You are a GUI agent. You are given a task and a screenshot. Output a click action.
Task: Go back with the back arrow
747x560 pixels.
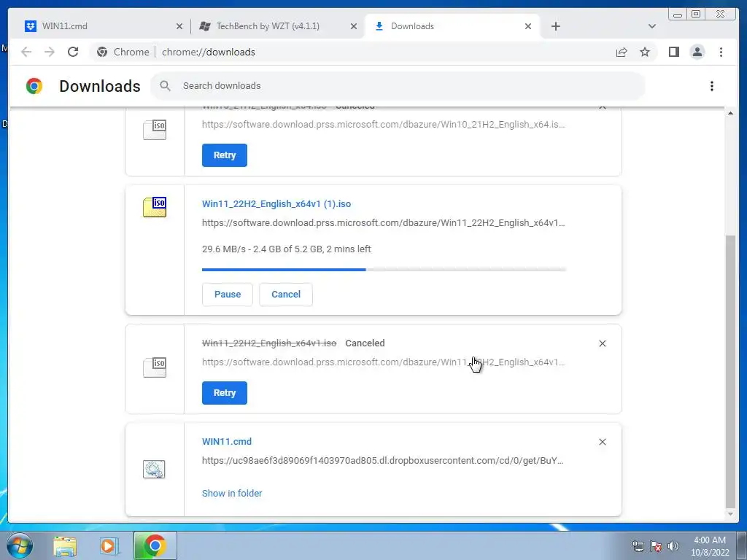pos(26,52)
